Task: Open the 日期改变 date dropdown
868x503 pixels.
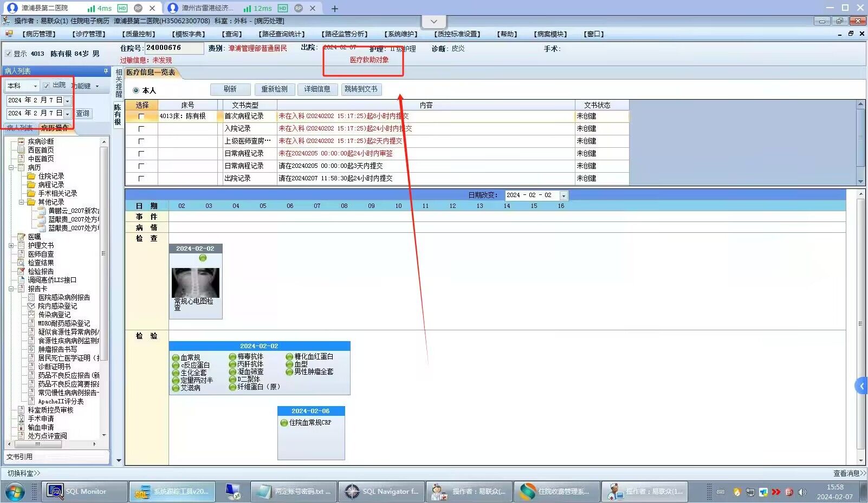Action: (563, 195)
